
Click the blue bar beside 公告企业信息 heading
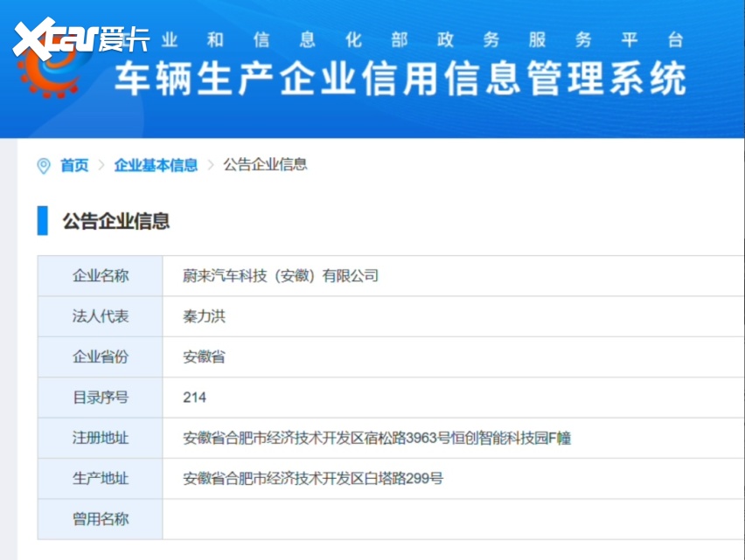(42, 221)
